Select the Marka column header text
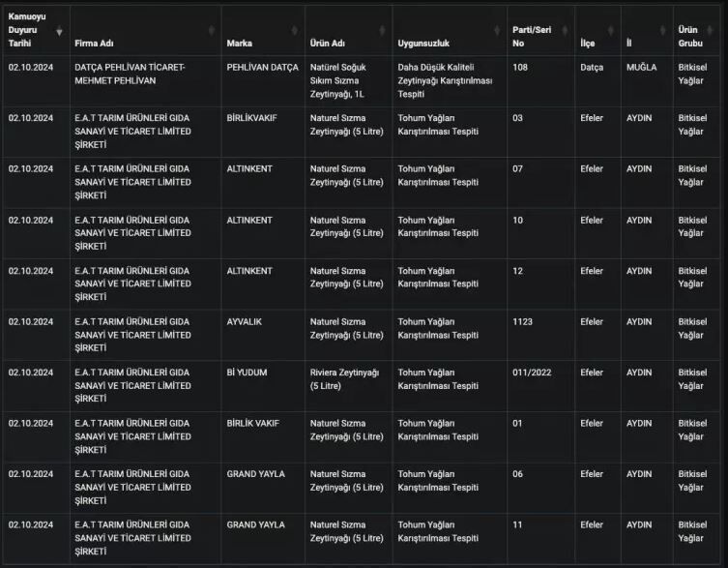This screenshot has width=728, height=568. click(x=240, y=45)
